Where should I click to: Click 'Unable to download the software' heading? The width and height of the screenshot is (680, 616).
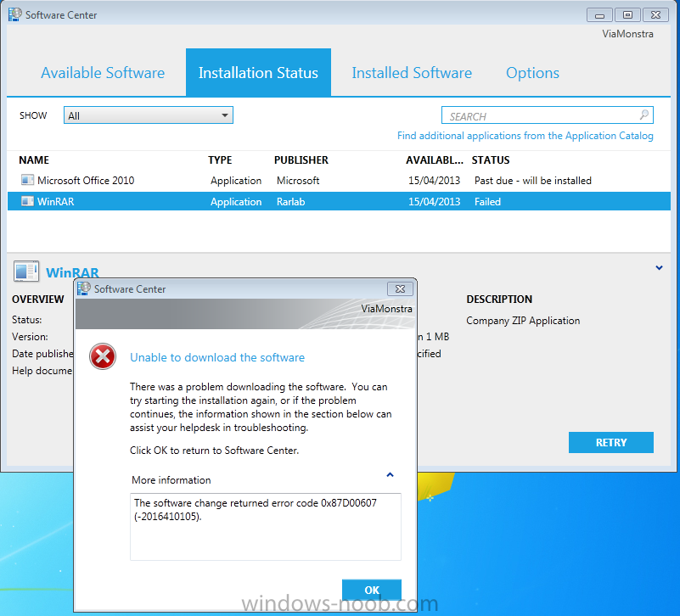pyautogui.click(x=217, y=357)
